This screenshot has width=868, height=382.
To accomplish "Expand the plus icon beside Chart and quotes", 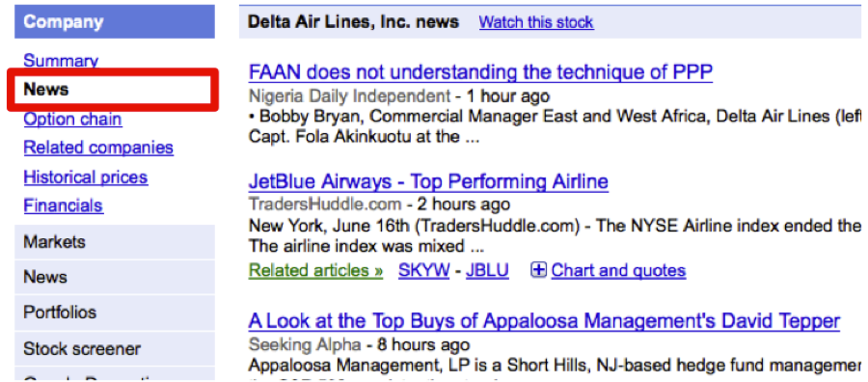I will pos(538,270).
